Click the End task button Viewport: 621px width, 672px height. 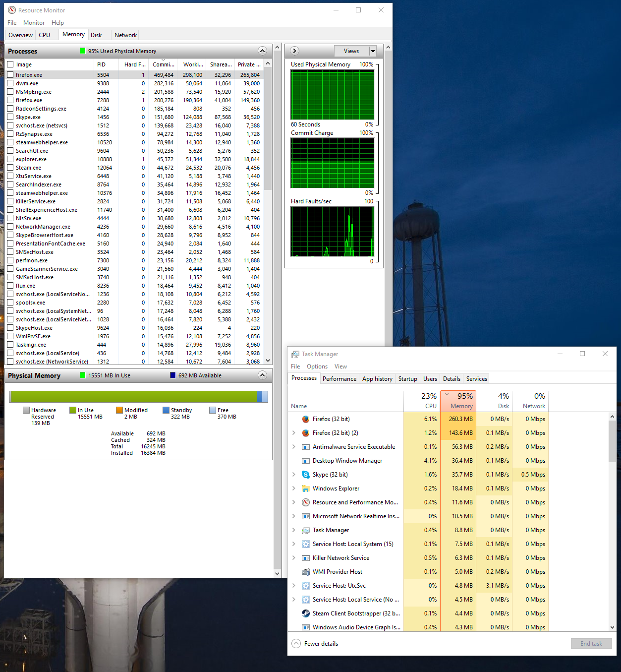[591, 644]
